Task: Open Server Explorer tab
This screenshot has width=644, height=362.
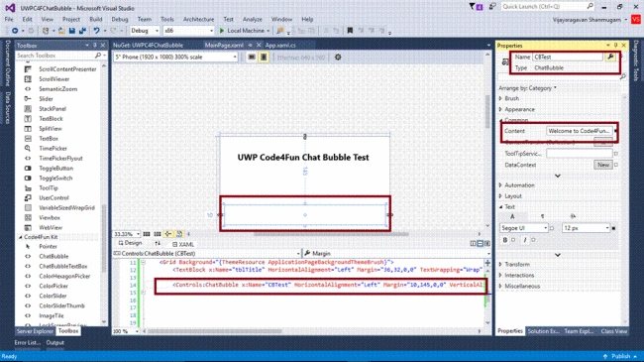Action: tap(35, 331)
